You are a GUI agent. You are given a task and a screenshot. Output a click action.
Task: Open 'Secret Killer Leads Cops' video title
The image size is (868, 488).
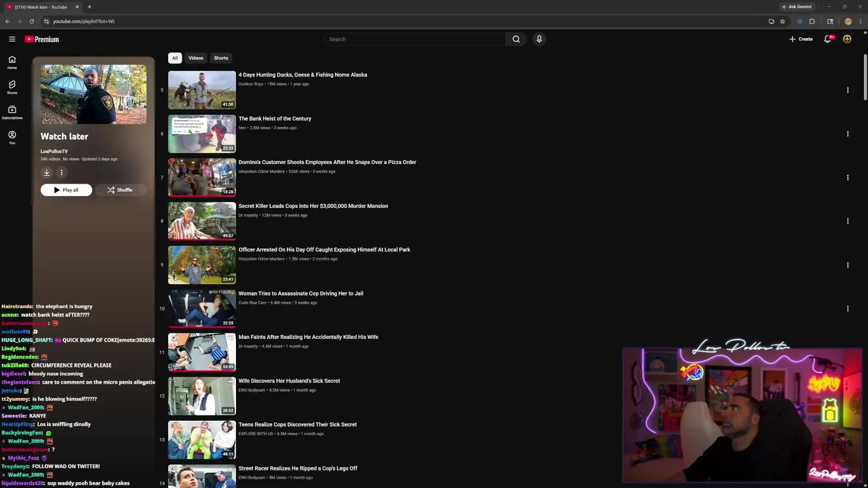(x=313, y=206)
